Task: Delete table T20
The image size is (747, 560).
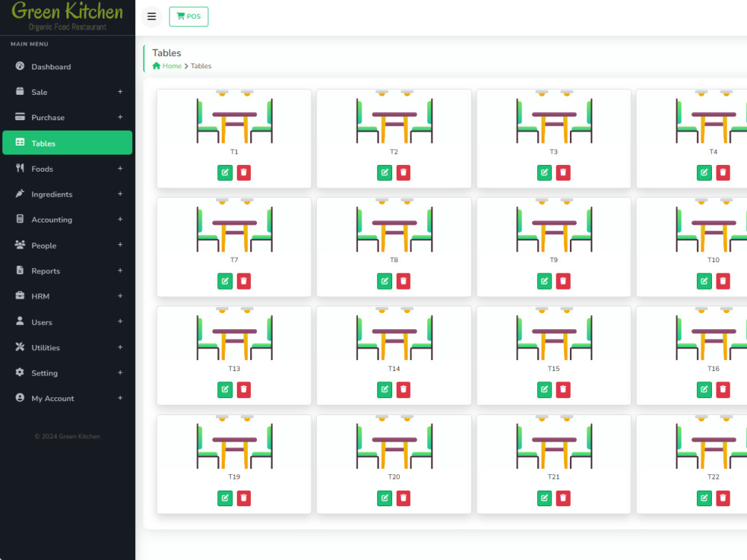Action: 403,498
